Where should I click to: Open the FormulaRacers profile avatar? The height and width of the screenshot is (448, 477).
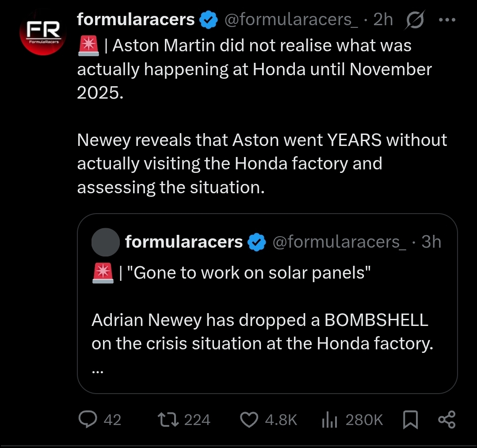[x=43, y=32]
